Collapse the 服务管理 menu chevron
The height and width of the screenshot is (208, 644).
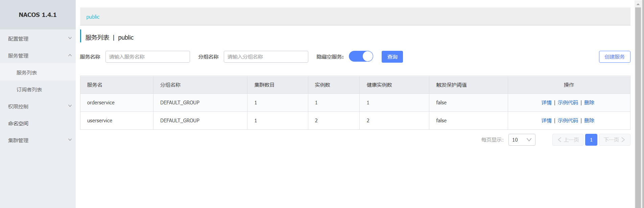click(x=70, y=55)
